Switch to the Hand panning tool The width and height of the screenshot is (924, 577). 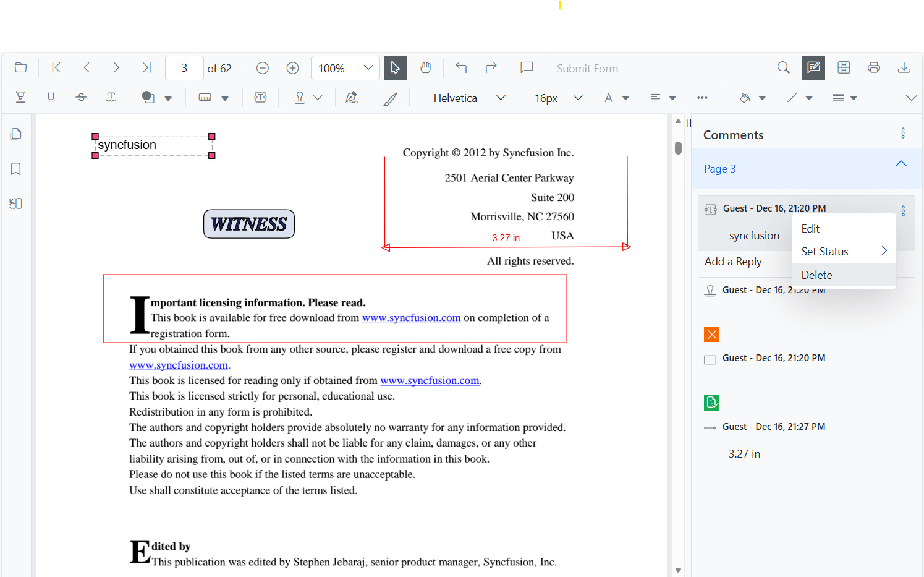[426, 68]
